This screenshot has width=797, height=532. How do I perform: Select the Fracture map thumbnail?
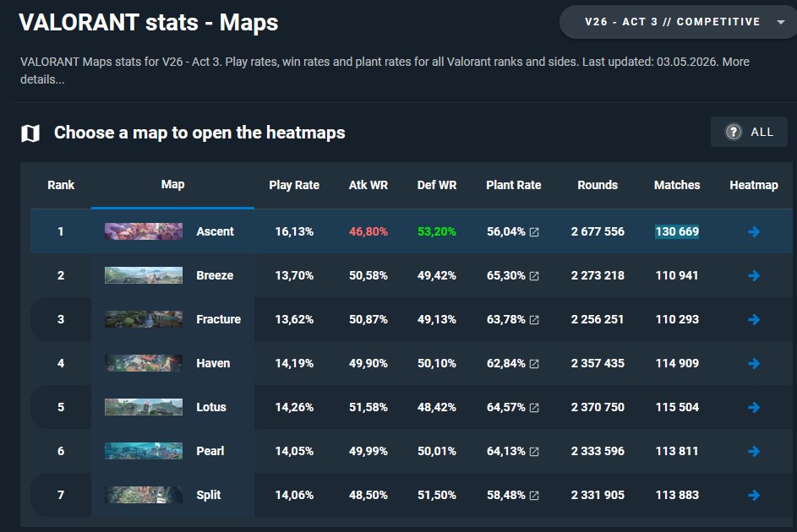(144, 319)
